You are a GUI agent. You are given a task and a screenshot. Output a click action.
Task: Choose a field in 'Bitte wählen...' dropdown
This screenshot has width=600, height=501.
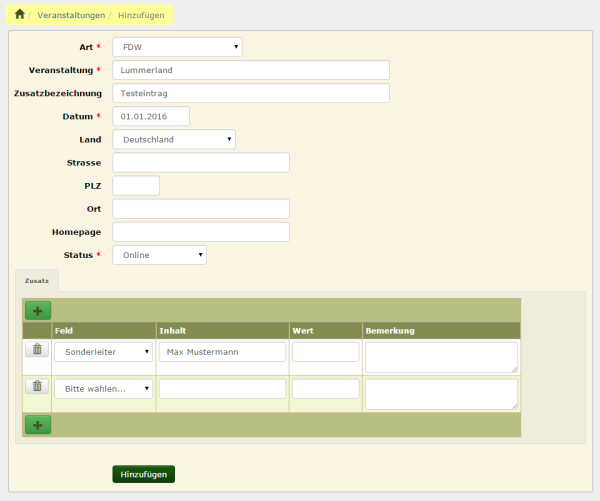[103, 388]
